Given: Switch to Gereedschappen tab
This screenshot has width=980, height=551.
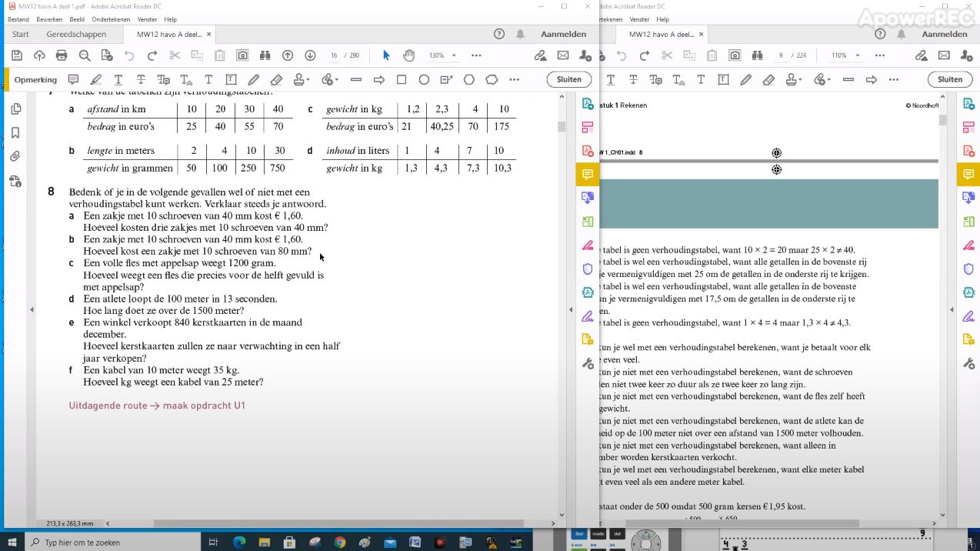Looking at the screenshot, I should 76,34.
